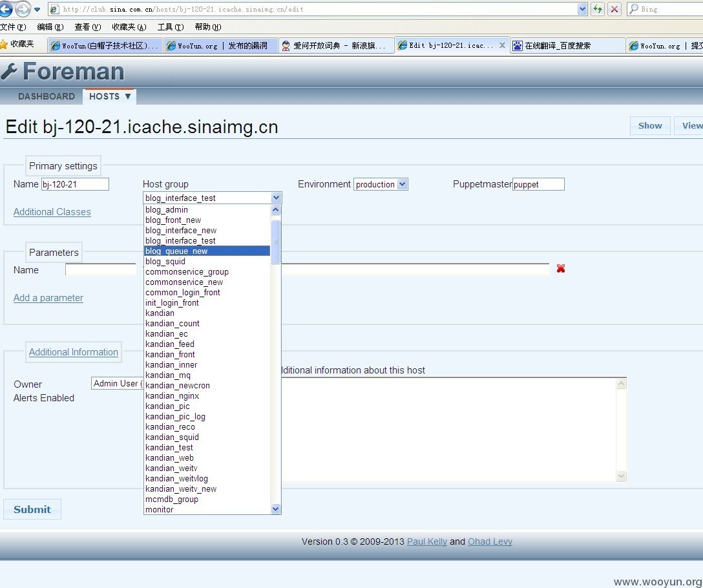This screenshot has width=703, height=588.
Task: Click the Add a parameter link
Action: click(x=48, y=298)
